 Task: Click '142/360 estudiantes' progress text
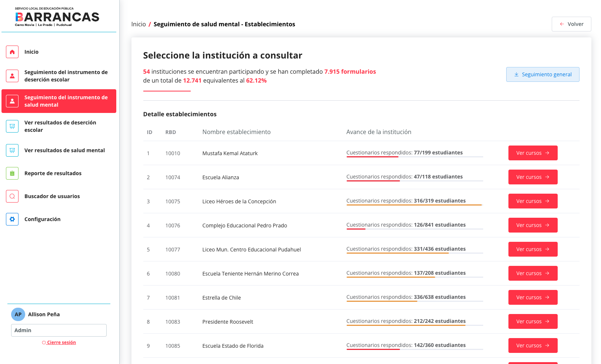point(440,345)
